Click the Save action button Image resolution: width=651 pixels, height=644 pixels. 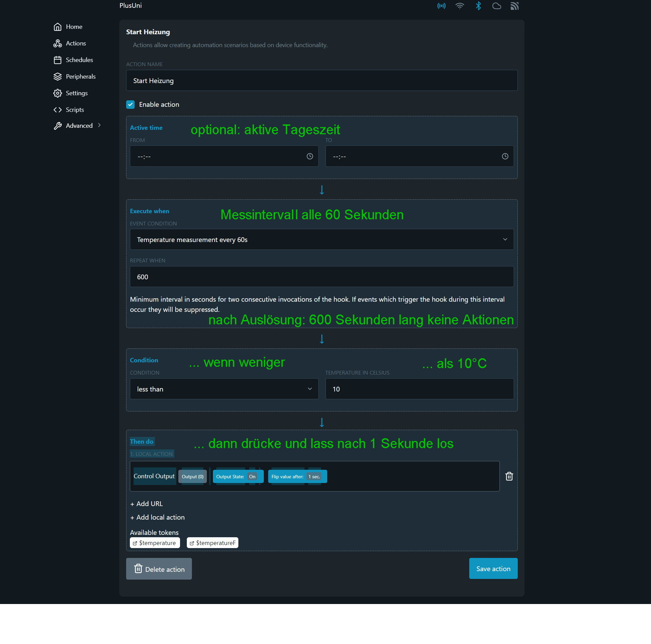tap(494, 568)
